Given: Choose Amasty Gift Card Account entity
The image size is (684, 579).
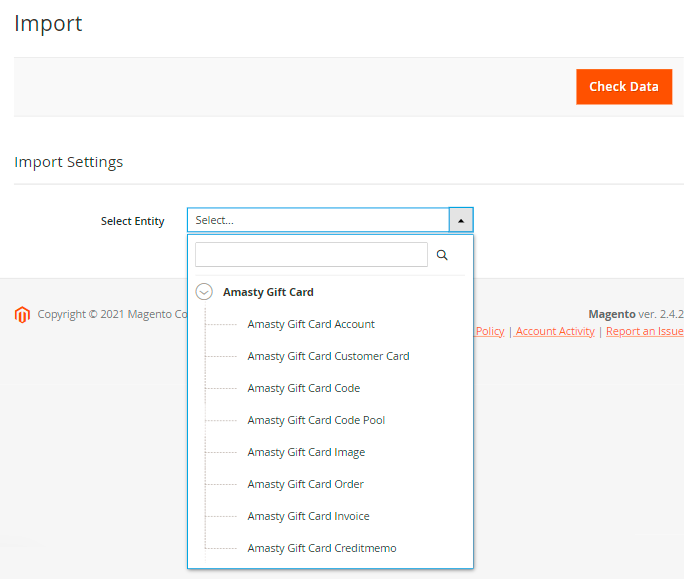Looking at the screenshot, I should [x=311, y=324].
